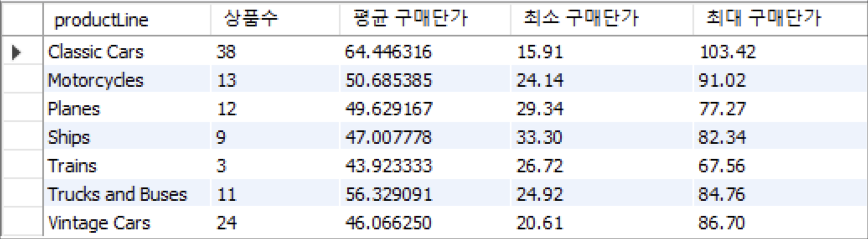Select the Trains cell
This screenshot has width=868, height=239.
click(x=127, y=165)
